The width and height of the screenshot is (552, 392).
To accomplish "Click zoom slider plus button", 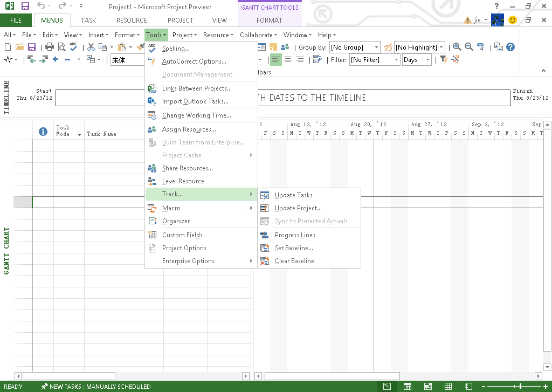I will (546, 387).
